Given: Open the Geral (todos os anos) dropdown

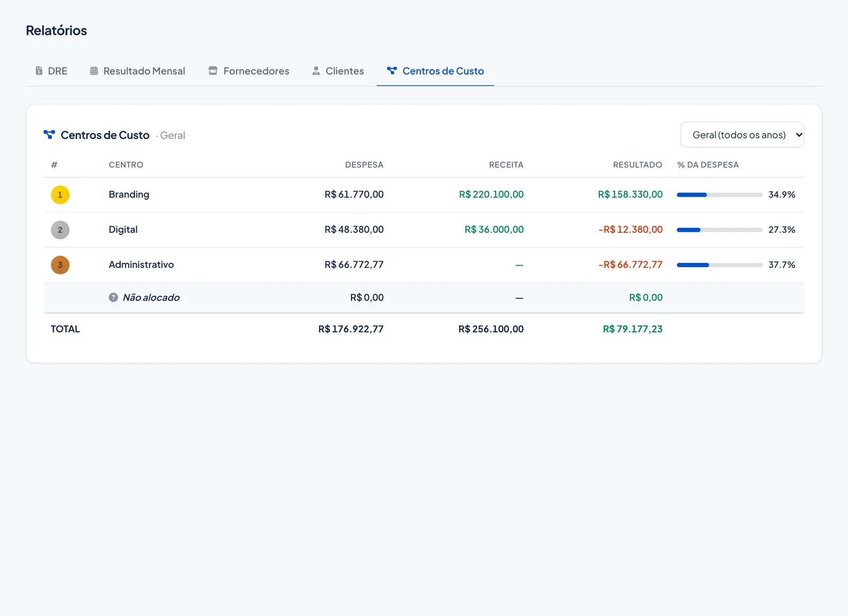Looking at the screenshot, I should tap(742, 135).
